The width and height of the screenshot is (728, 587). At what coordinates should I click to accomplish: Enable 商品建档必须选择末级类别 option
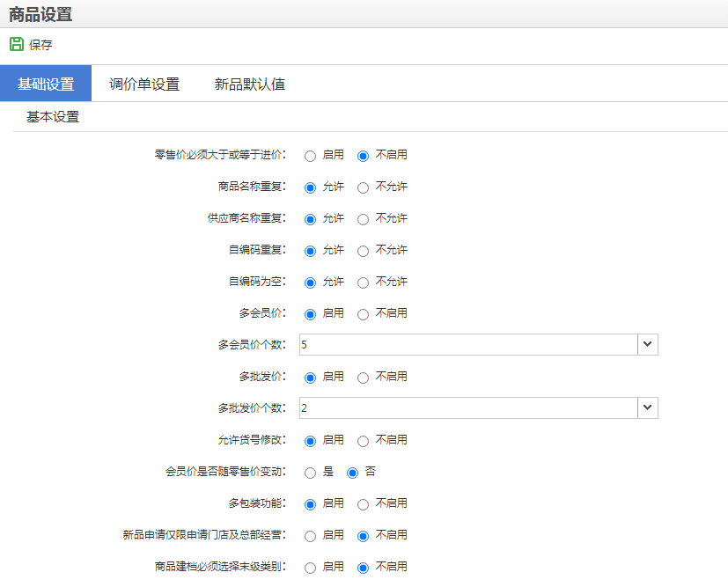[310, 568]
